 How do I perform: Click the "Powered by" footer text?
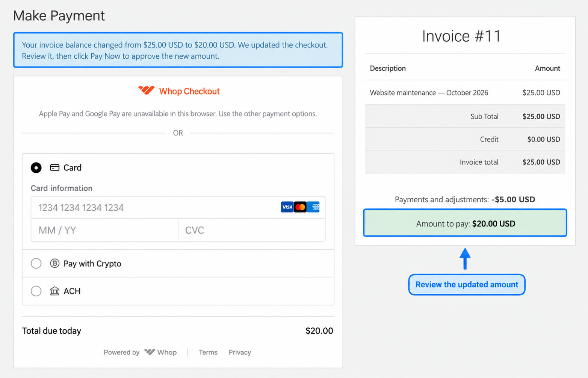121,352
